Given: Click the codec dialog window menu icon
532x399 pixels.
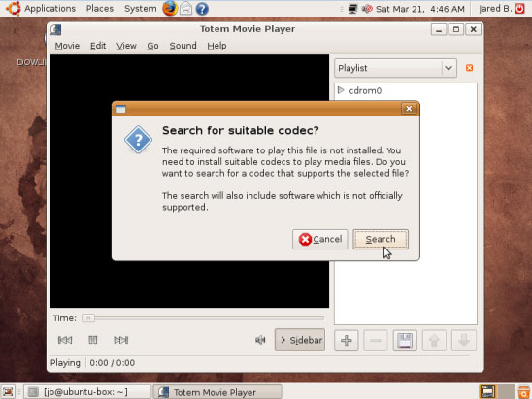Looking at the screenshot, I should (x=121, y=109).
